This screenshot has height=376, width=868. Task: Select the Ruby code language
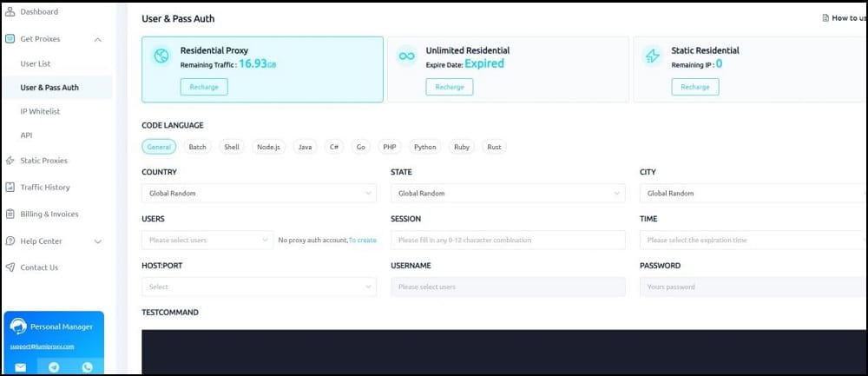[462, 147]
